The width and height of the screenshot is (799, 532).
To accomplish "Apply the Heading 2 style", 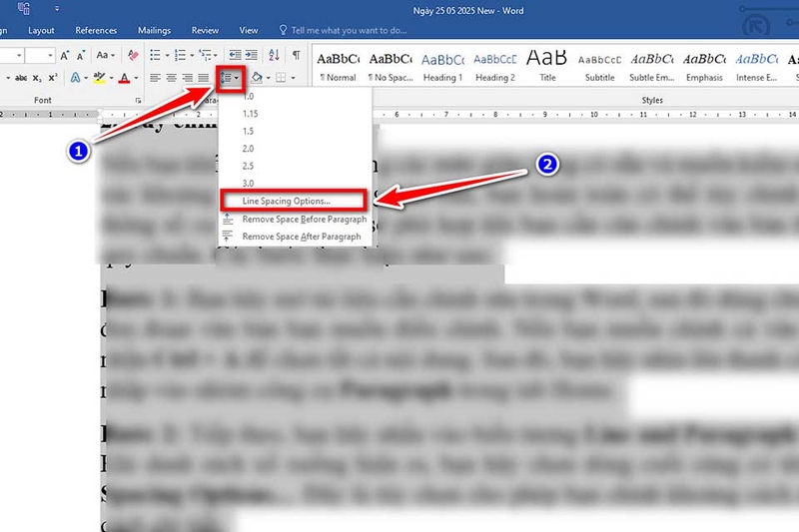I will pos(494,66).
